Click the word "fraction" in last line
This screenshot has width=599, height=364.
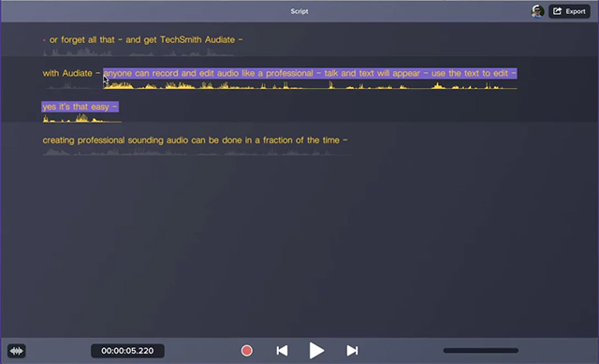tap(278, 140)
